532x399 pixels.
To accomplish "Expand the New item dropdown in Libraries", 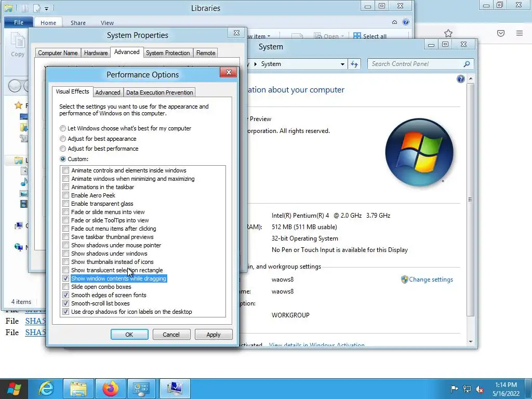I will pyautogui.click(x=269, y=36).
